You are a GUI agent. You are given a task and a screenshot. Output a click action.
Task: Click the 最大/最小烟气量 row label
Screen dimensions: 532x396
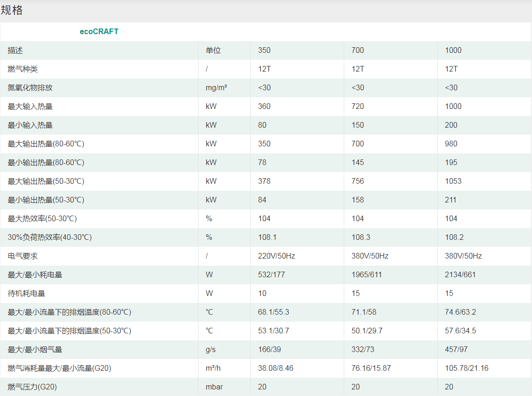pos(35,350)
